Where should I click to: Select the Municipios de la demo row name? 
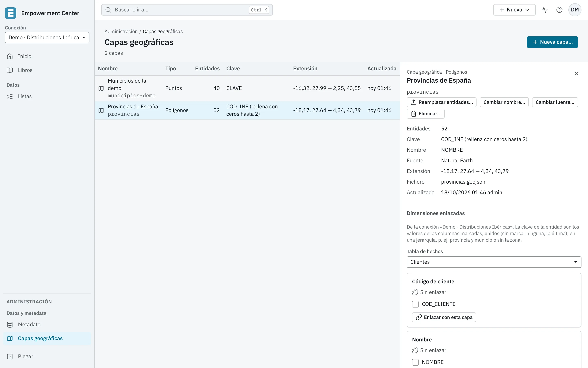[x=127, y=84]
